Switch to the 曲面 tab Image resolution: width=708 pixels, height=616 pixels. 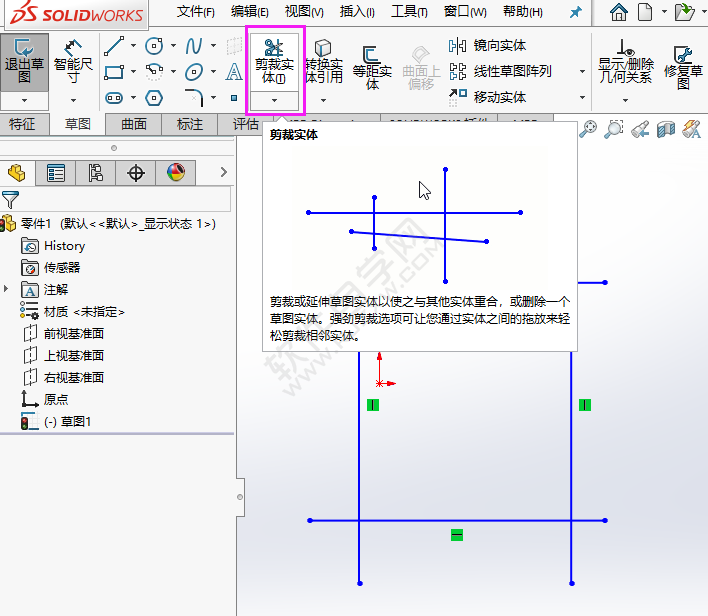[134, 124]
